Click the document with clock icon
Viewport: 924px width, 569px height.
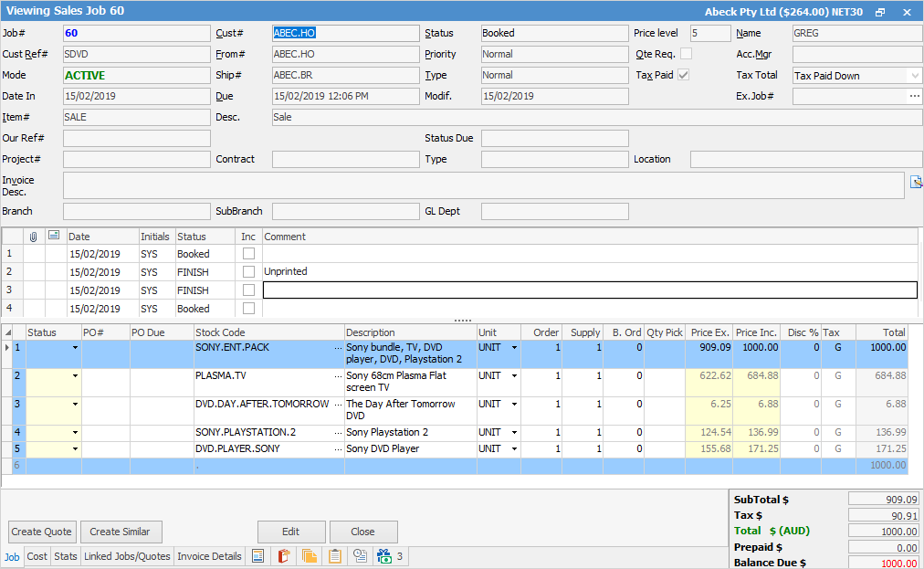click(x=361, y=556)
